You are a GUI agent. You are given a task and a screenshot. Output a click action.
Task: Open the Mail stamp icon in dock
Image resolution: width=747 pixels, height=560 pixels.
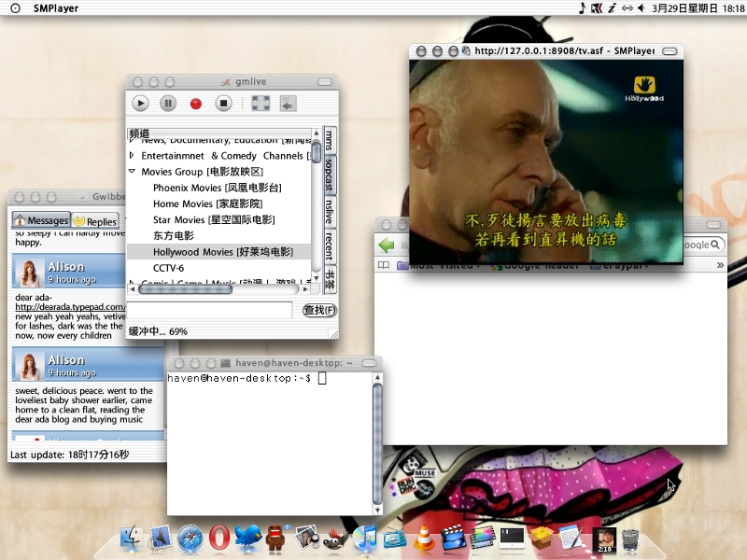pyautogui.click(x=160, y=539)
